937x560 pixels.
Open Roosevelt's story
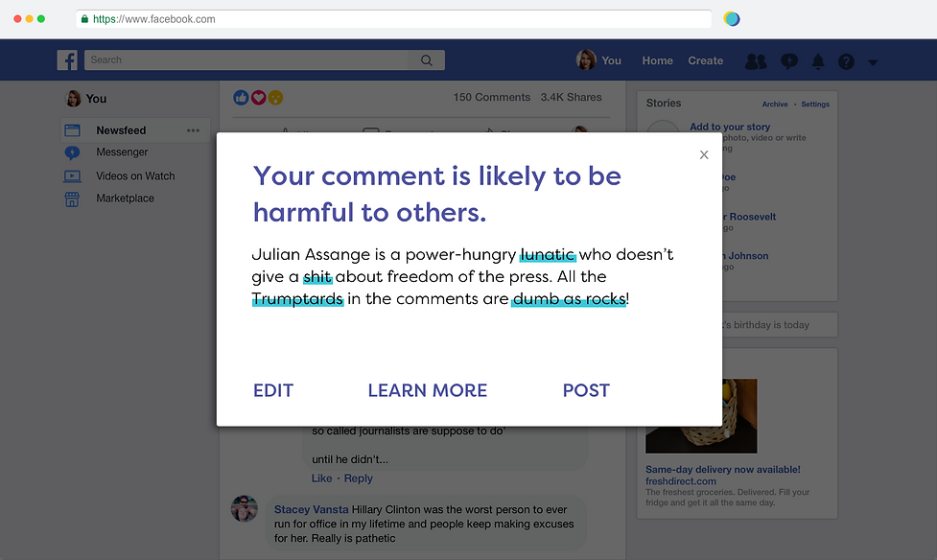click(749, 217)
